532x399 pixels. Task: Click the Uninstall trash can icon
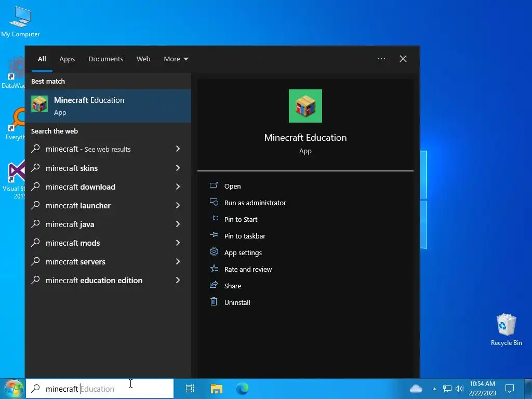214,302
